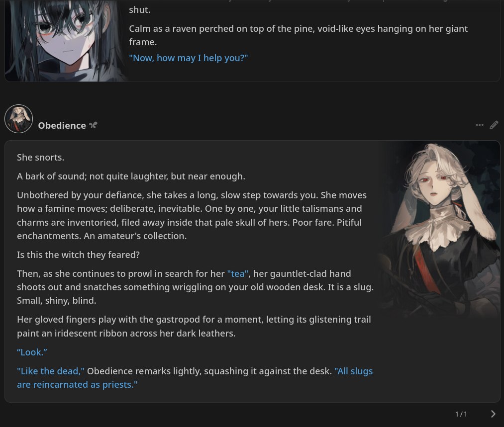Click the 1/1 swipe counter
Viewport: 504px width, 427px height.
point(461,414)
